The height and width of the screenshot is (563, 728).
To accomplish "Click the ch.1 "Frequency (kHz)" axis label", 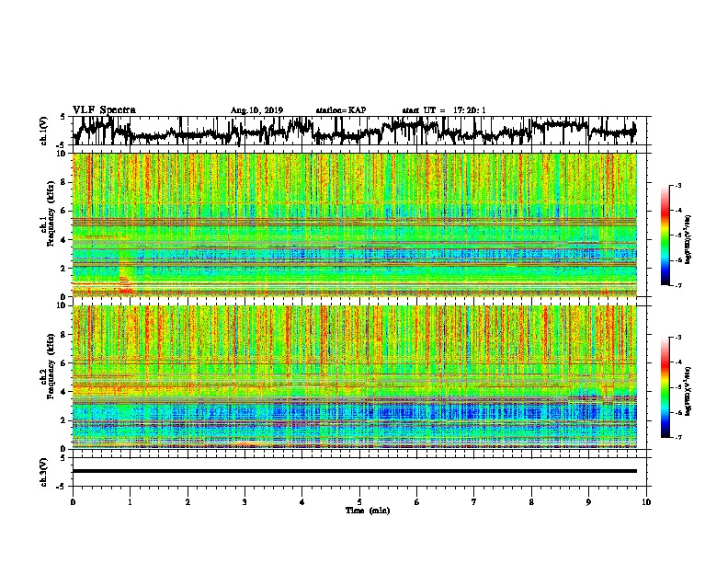I will [x=50, y=214].
